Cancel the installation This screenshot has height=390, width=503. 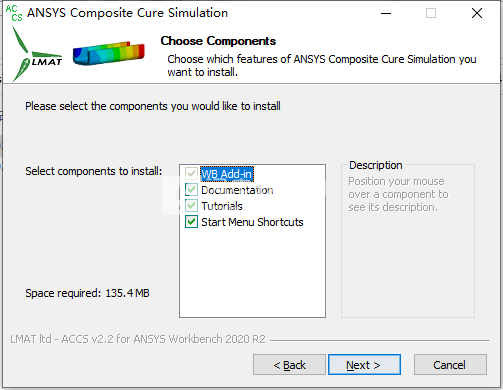(x=450, y=365)
